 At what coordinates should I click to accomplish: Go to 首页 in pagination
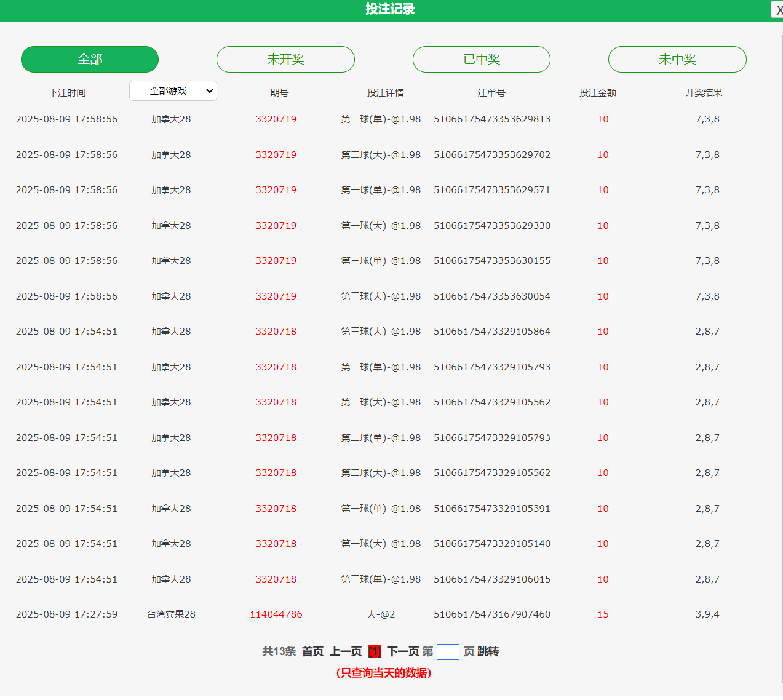[x=312, y=651]
